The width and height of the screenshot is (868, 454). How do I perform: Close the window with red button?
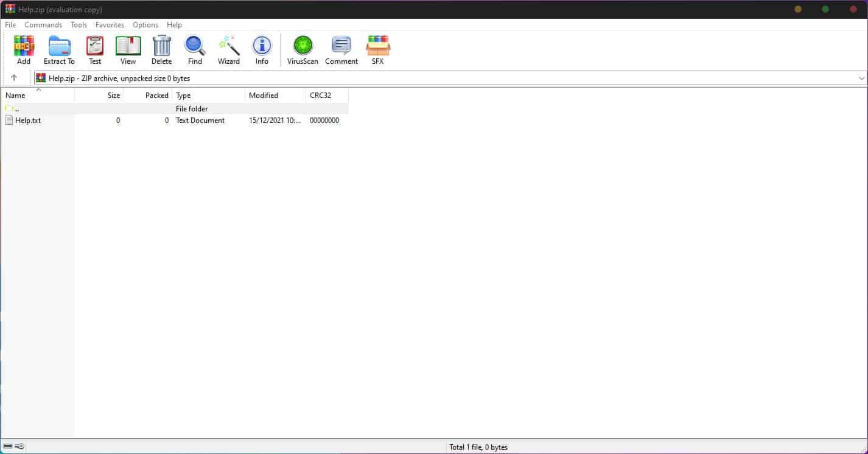(853, 9)
